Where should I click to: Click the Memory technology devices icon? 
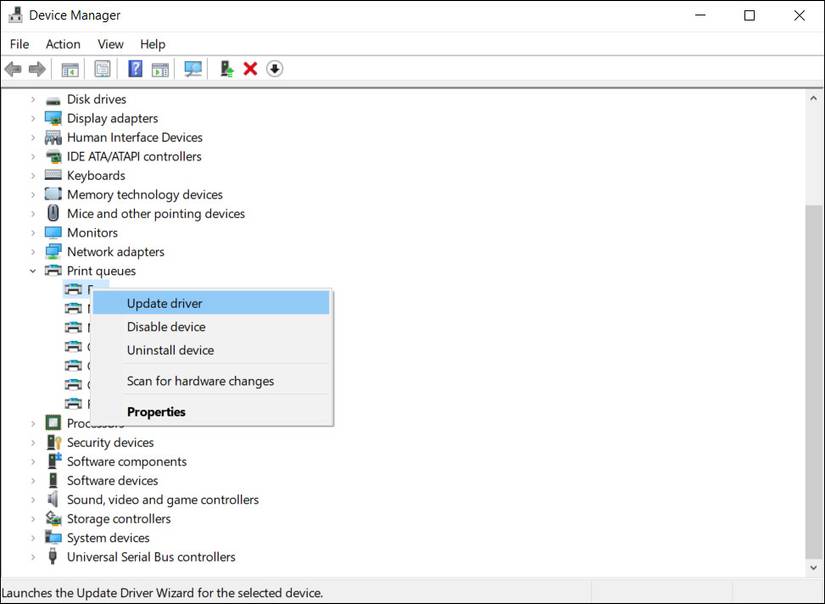point(53,194)
